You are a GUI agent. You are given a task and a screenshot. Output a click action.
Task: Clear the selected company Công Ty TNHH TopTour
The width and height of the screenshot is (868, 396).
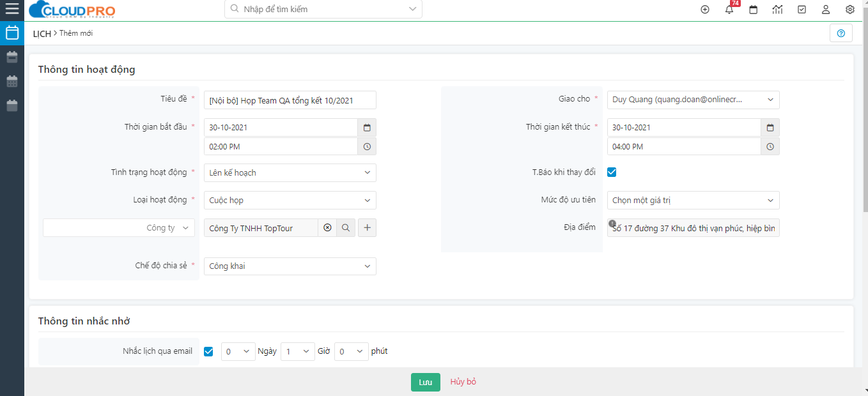tap(327, 228)
